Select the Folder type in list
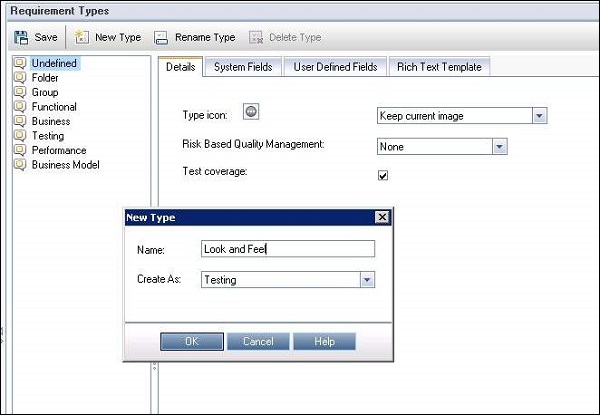 [44, 78]
